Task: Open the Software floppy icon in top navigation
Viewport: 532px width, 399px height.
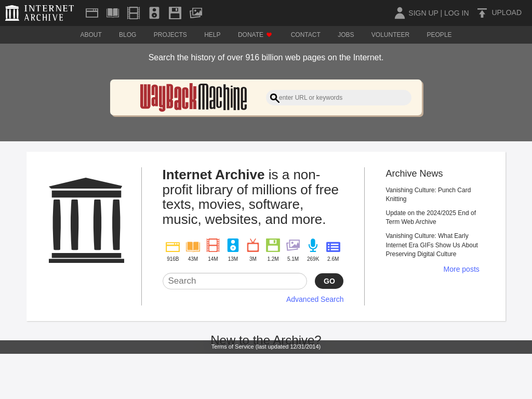Action: pos(175,13)
